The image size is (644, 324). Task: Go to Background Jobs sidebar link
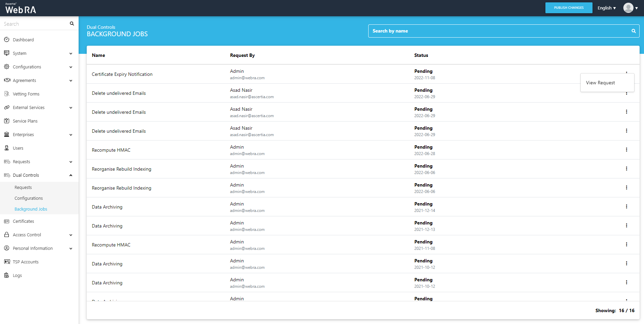point(31,209)
